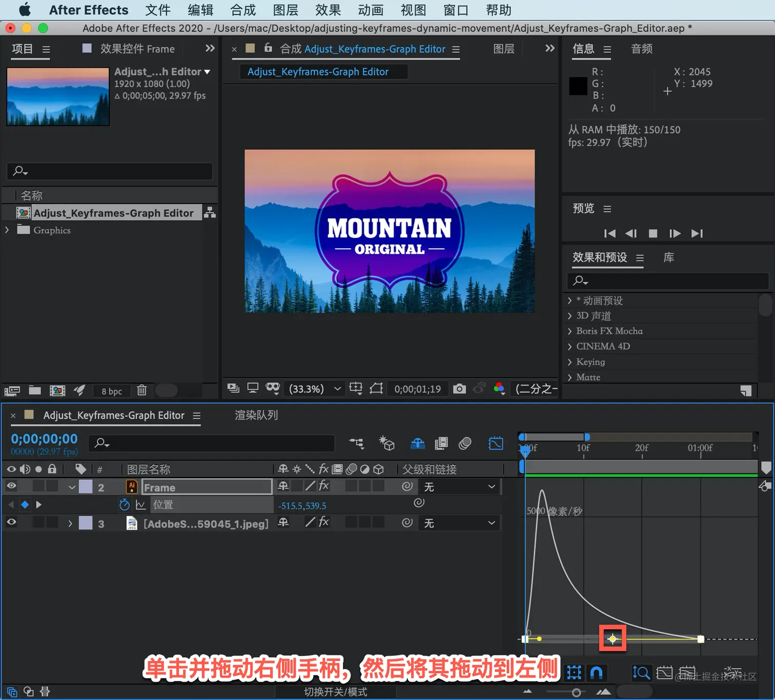Open composition mini-flowchart icon in timeline

(357, 443)
